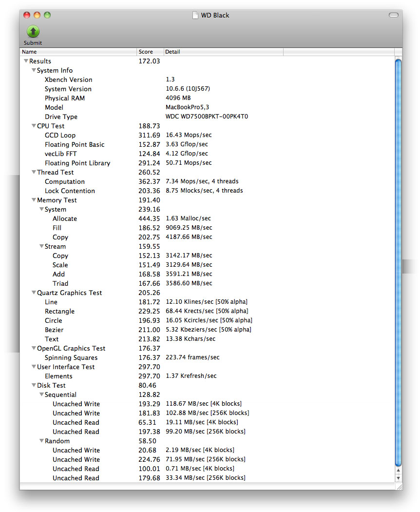Click the 118.67 MB/sec [4K blocks] detail
The width and height of the screenshot is (420, 512).
click(x=204, y=404)
